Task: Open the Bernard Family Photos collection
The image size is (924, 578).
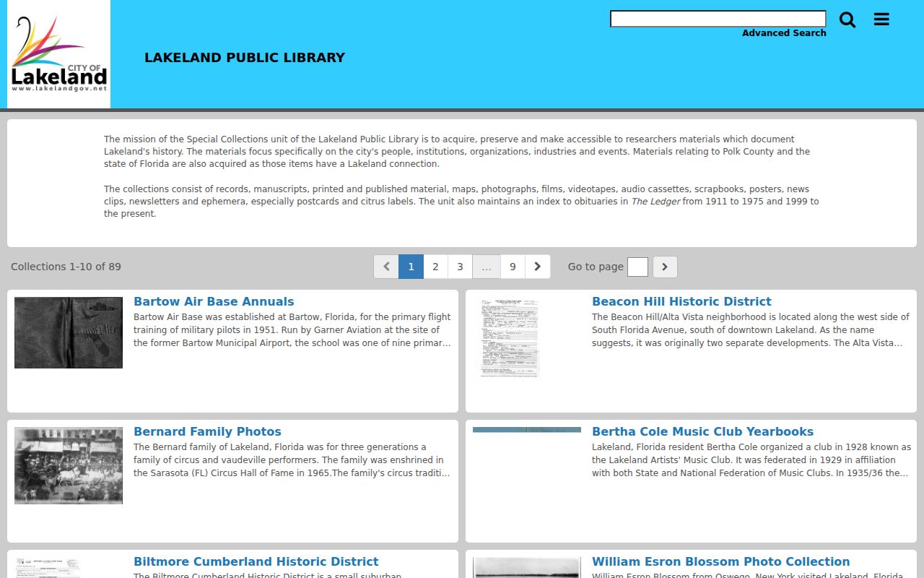Action: (x=207, y=431)
